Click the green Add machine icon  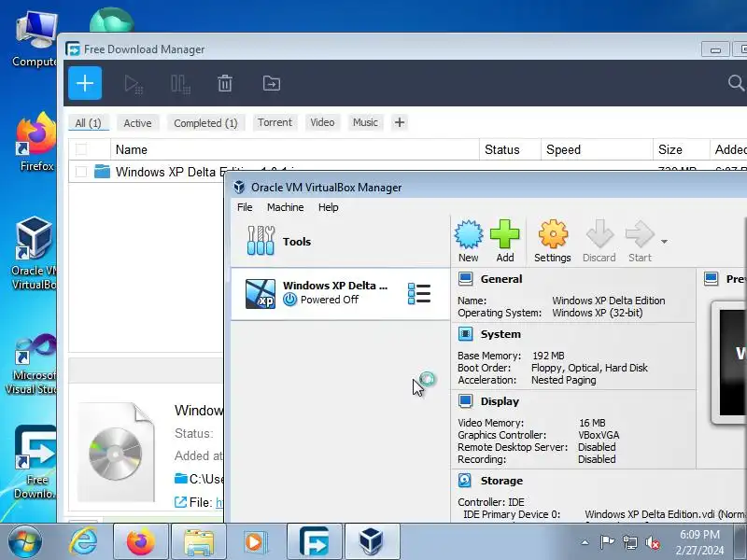click(x=505, y=241)
